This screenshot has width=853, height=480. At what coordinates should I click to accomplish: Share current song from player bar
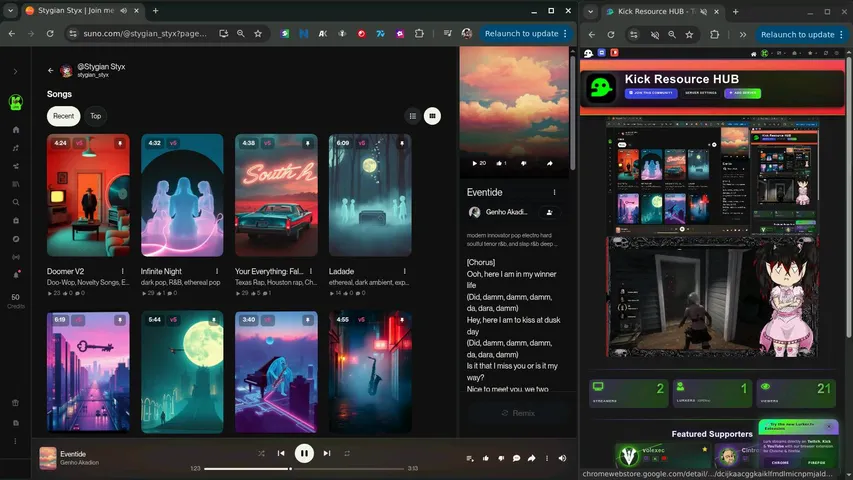point(531,458)
